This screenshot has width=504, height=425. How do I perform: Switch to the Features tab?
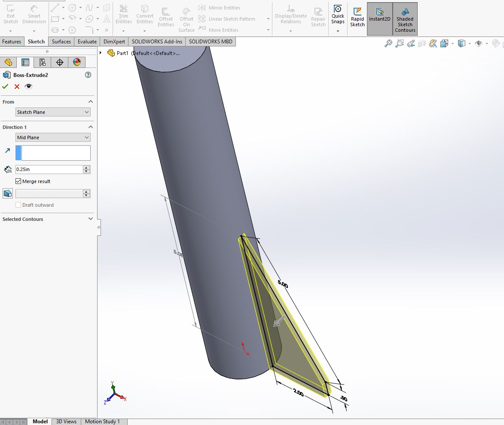click(x=12, y=41)
